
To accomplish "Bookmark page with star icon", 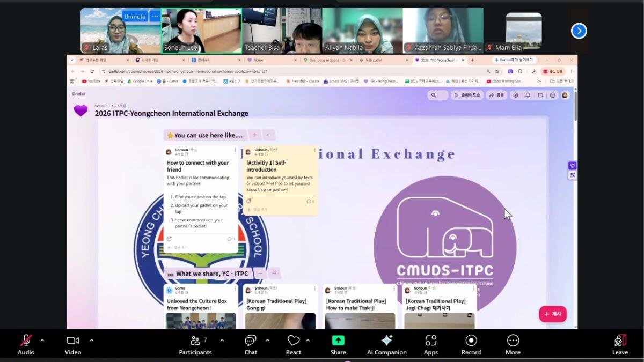I will click(x=497, y=71).
